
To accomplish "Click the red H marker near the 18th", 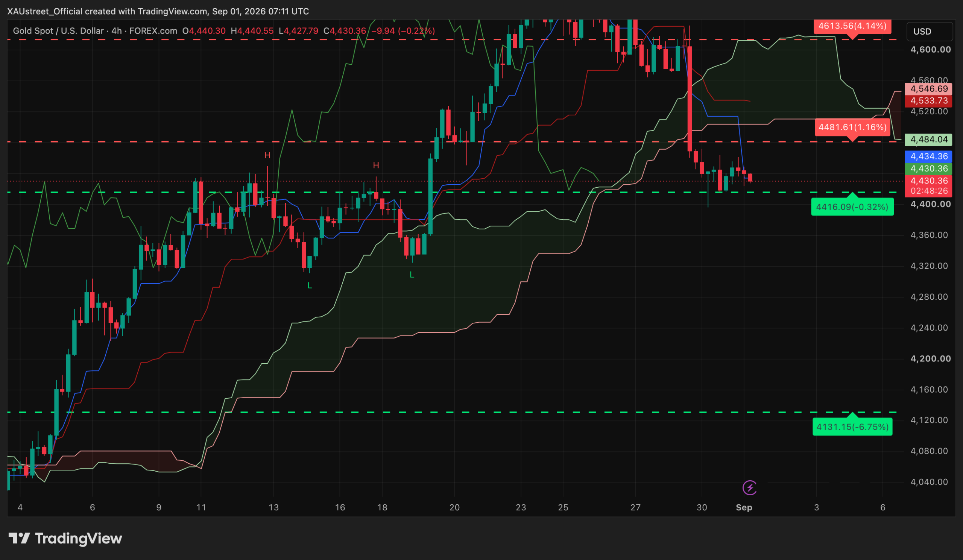I will click(x=376, y=165).
